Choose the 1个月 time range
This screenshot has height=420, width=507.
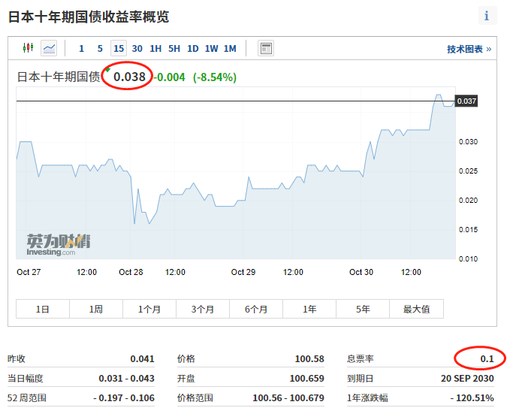[x=149, y=309]
